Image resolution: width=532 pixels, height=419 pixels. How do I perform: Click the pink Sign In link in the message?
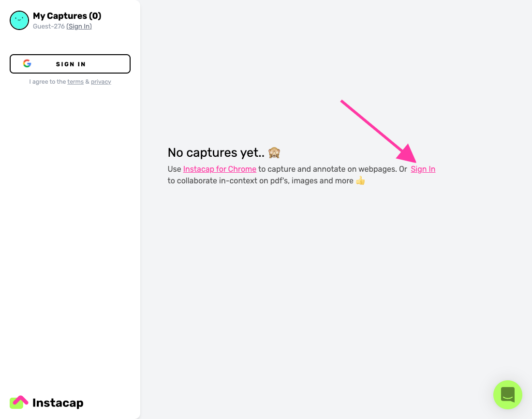click(423, 169)
